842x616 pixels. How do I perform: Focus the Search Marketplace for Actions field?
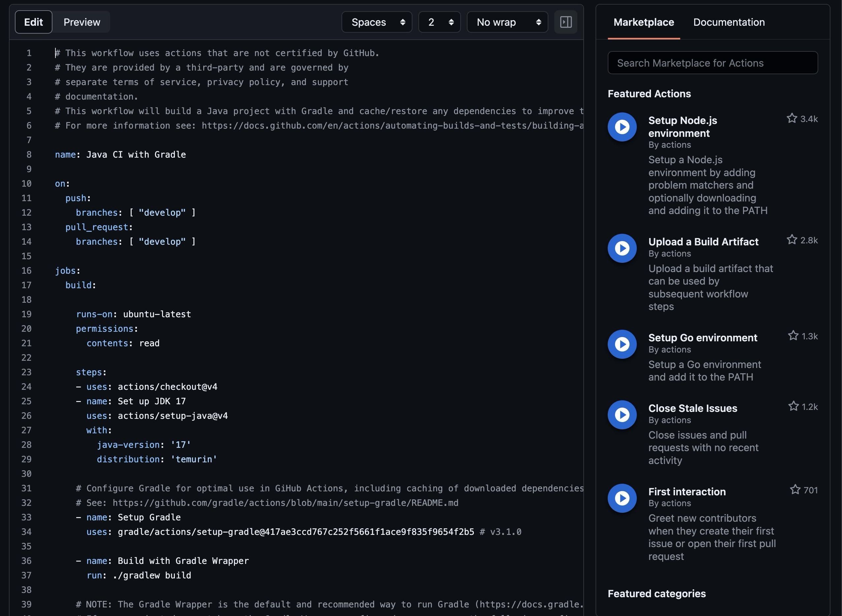click(x=713, y=63)
